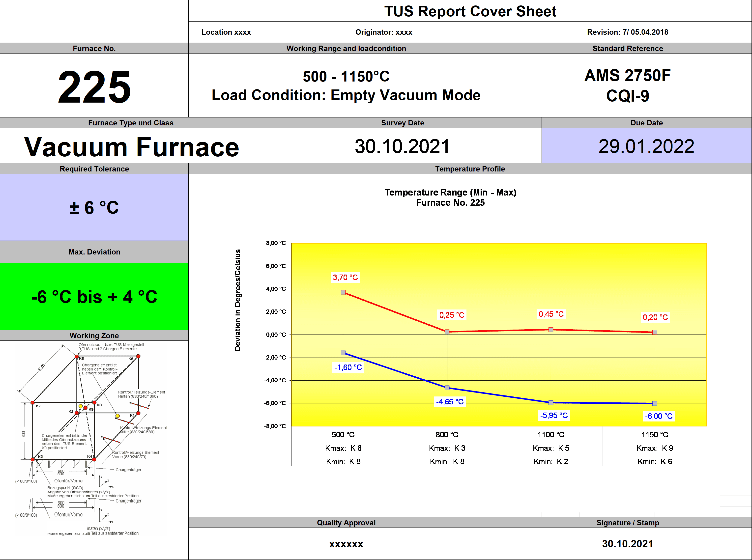Screen dimensions: 752x560
Task: Click the red marker at 1150 °C
Action: tap(655, 332)
